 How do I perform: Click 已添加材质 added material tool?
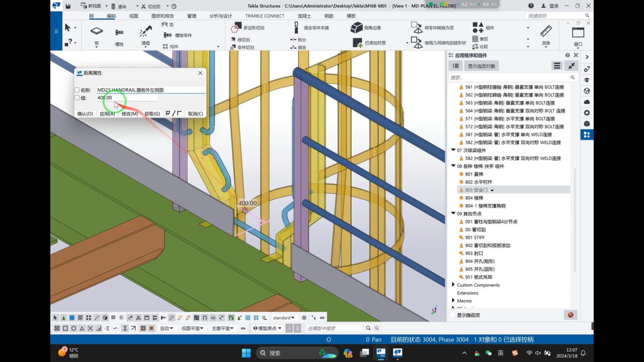(369, 43)
